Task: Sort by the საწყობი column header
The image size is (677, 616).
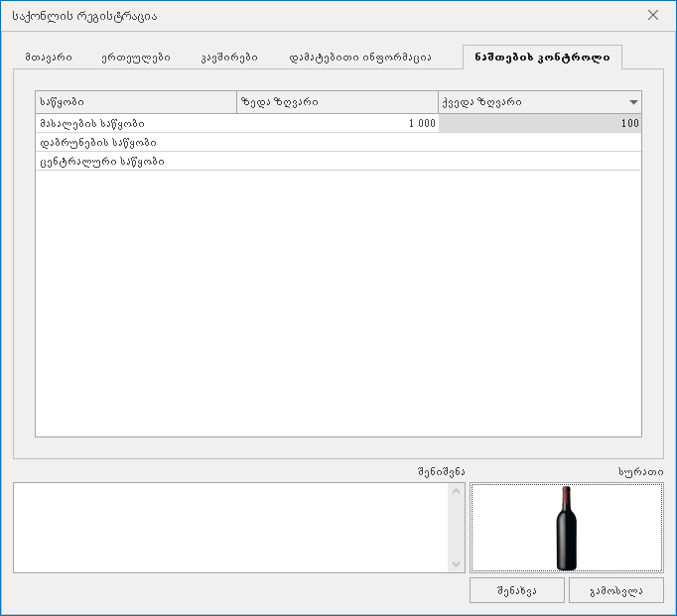Action: point(136,102)
